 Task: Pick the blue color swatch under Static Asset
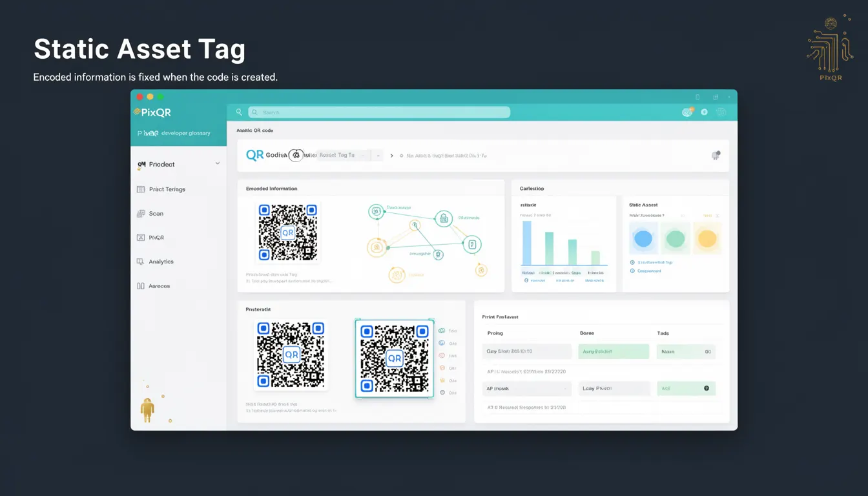(x=643, y=239)
